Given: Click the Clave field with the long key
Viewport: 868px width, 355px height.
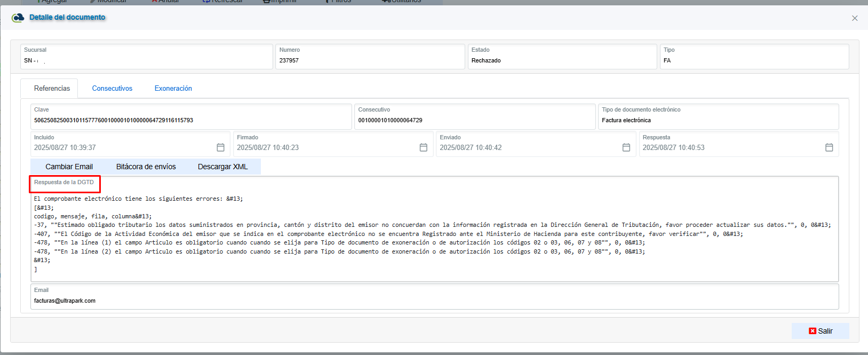Looking at the screenshot, I should (190, 120).
